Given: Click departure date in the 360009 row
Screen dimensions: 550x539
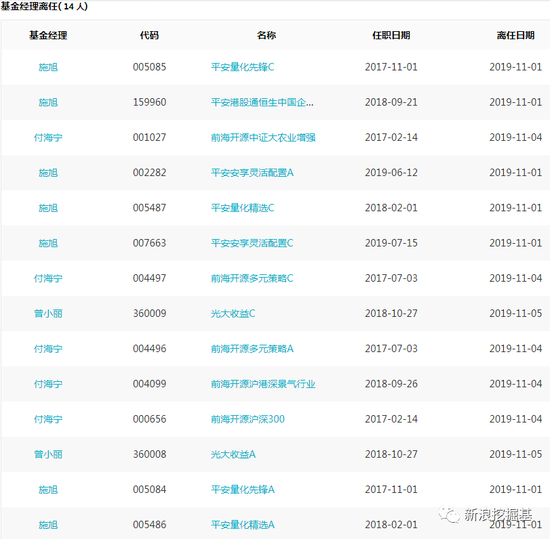Looking at the screenshot, I should click(x=516, y=314).
